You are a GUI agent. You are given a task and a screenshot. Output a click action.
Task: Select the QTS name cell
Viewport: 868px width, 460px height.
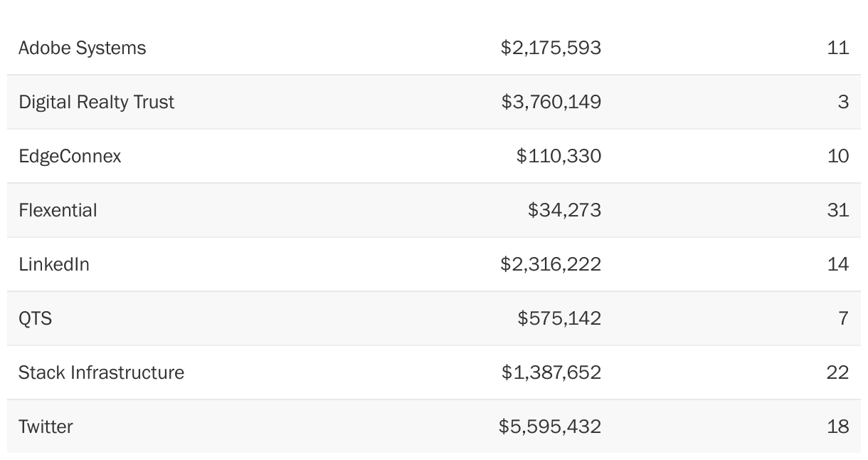coord(35,318)
